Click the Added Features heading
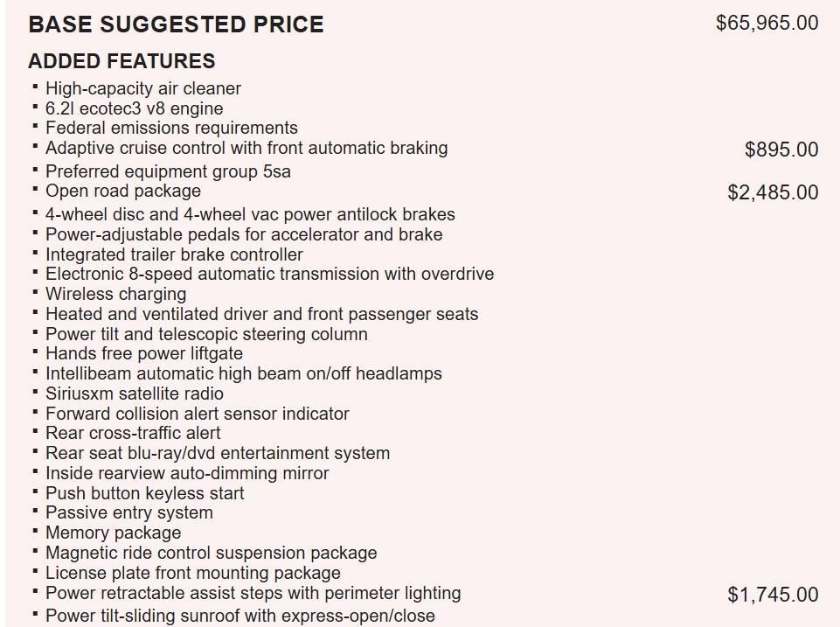This screenshot has width=840, height=627. pyautogui.click(x=121, y=61)
